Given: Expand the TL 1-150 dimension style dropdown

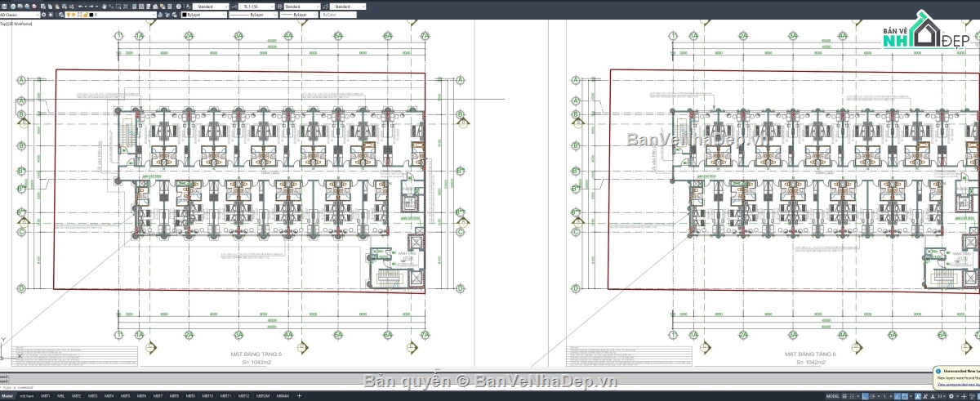Looking at the screenshot, I should (x=256, y=6).
